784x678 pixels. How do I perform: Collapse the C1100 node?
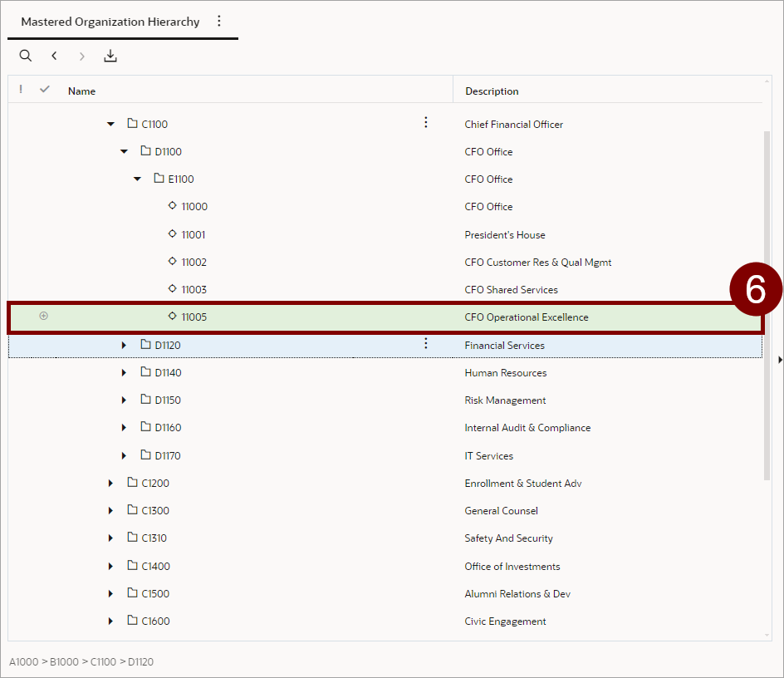pyautogui.click(x=111, y=125)
